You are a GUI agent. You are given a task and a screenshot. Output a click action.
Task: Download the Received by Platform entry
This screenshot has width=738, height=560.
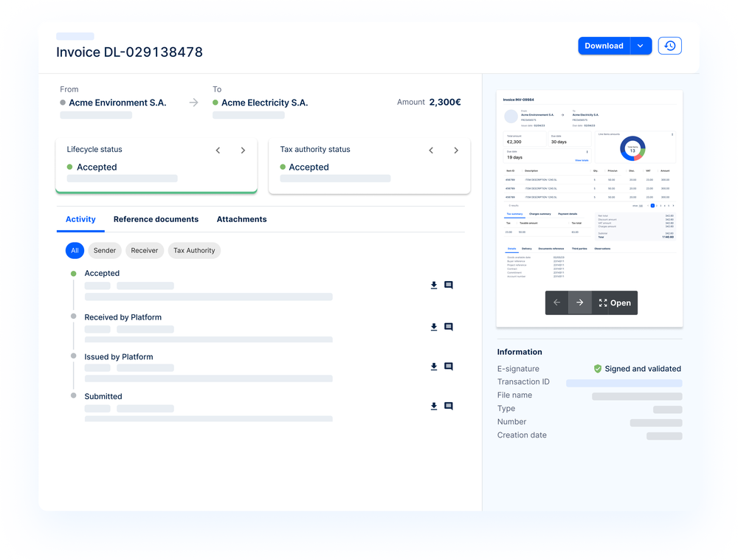click(434, 327)
